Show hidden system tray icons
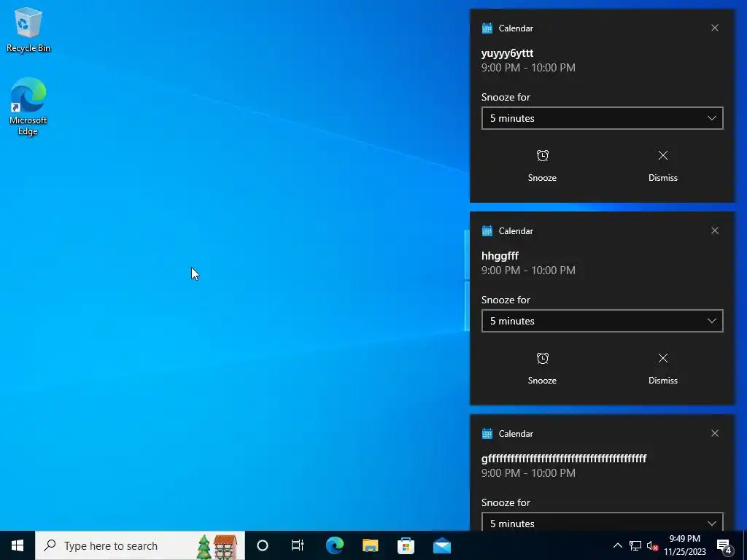This screenshot has width=747, height=560. (x=617, y=545)
